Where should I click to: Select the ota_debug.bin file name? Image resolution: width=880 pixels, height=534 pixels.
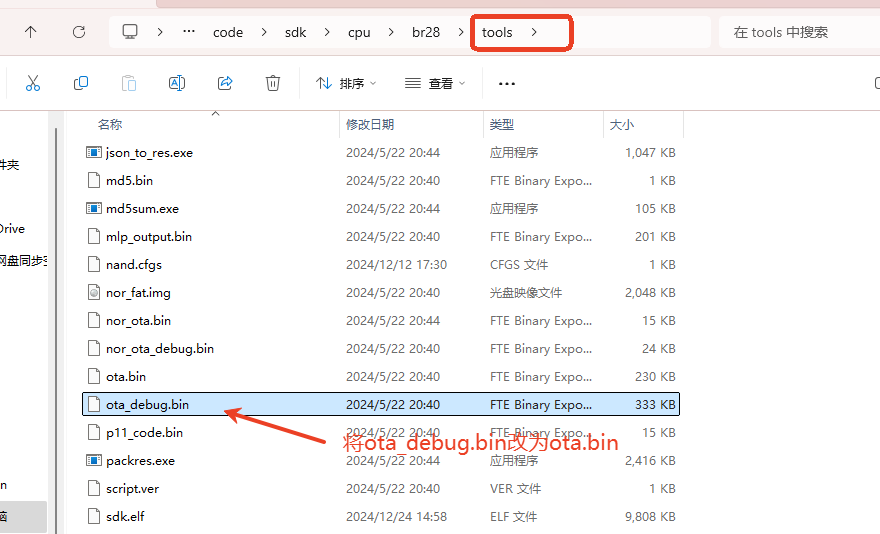tap(148, 404)
